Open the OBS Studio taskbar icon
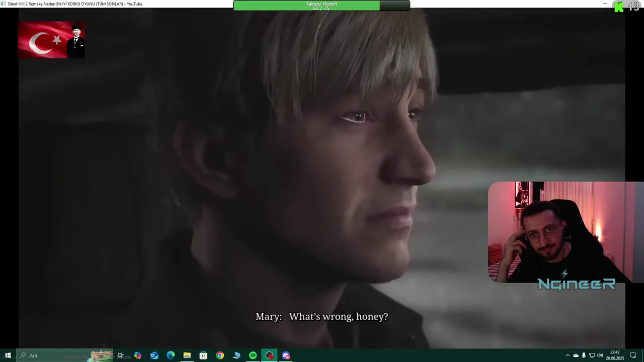644x362 pixels. (270, 355)
